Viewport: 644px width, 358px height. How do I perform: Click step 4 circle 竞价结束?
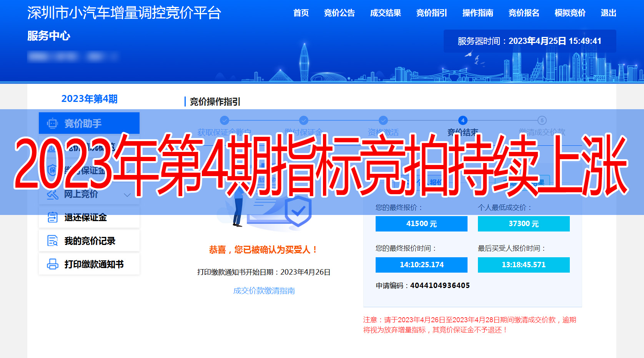tap(463, 120)
